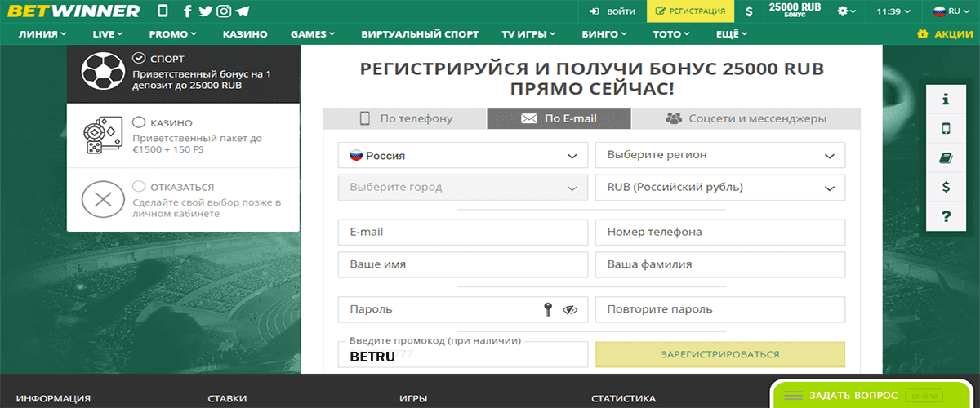
Task: Open the Instagram page icon
Action: (224, 11)
